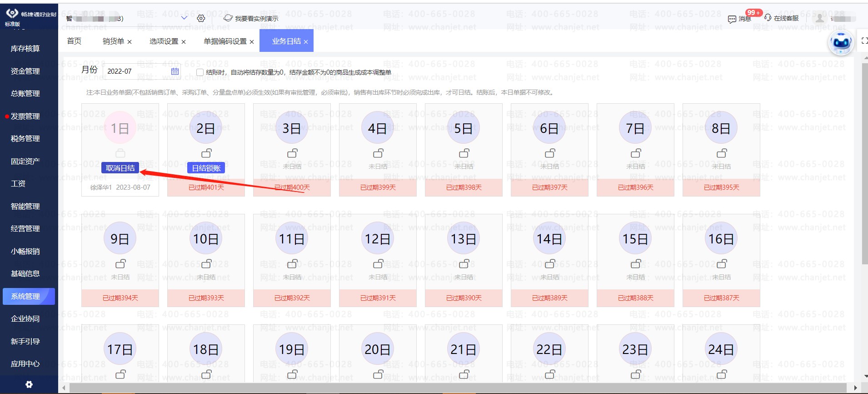This screenshot has width=868, height=394.
Task: Click the lock icon for 12日
Action: (x=378, y=264)
